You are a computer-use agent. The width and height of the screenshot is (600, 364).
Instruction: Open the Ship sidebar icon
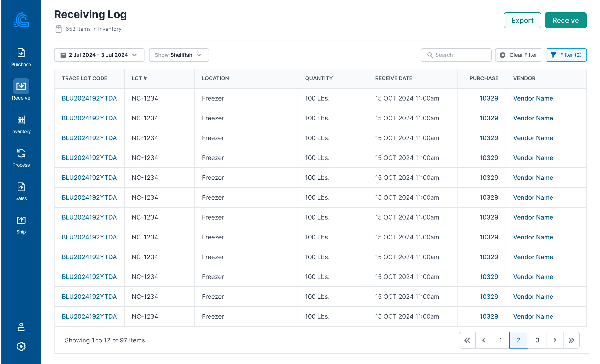coord(21,220)
